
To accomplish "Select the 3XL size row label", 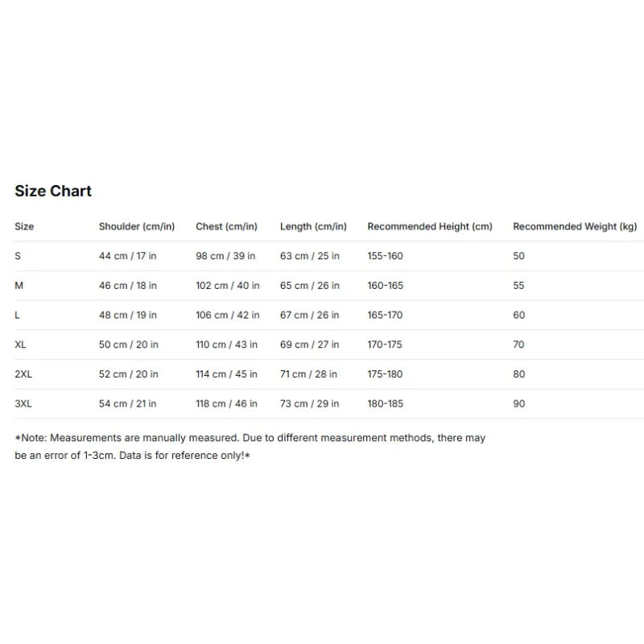I will click(23, 404).
